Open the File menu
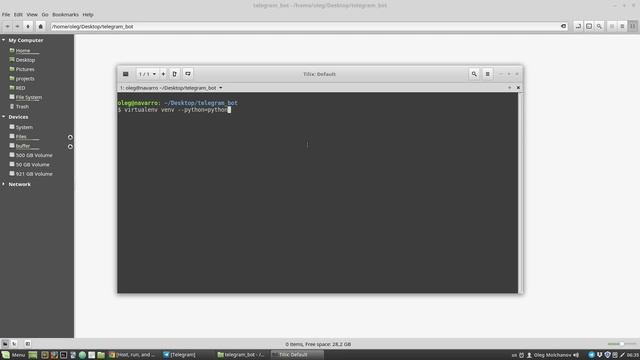 click(6, 14)
